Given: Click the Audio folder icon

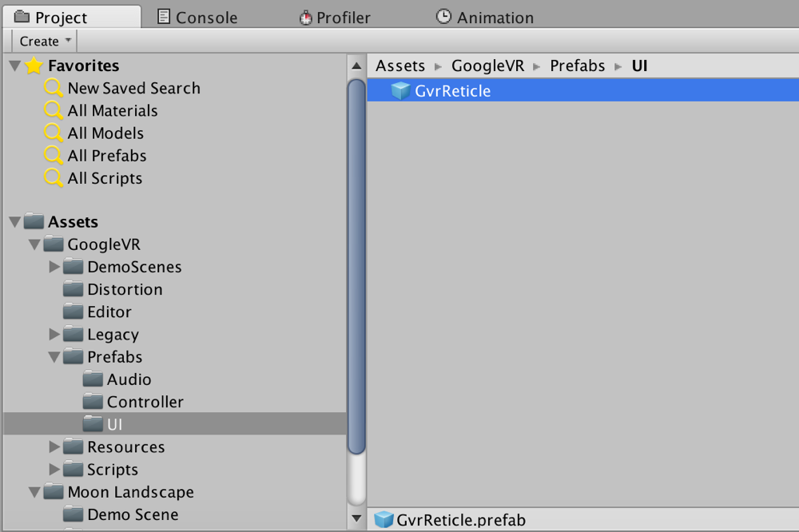Looking at the screenshot, I should pos(93,379).
